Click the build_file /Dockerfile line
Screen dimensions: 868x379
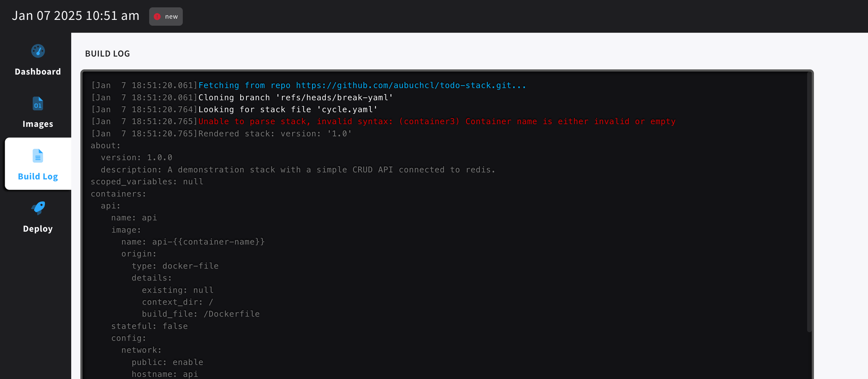click(201, 314)
